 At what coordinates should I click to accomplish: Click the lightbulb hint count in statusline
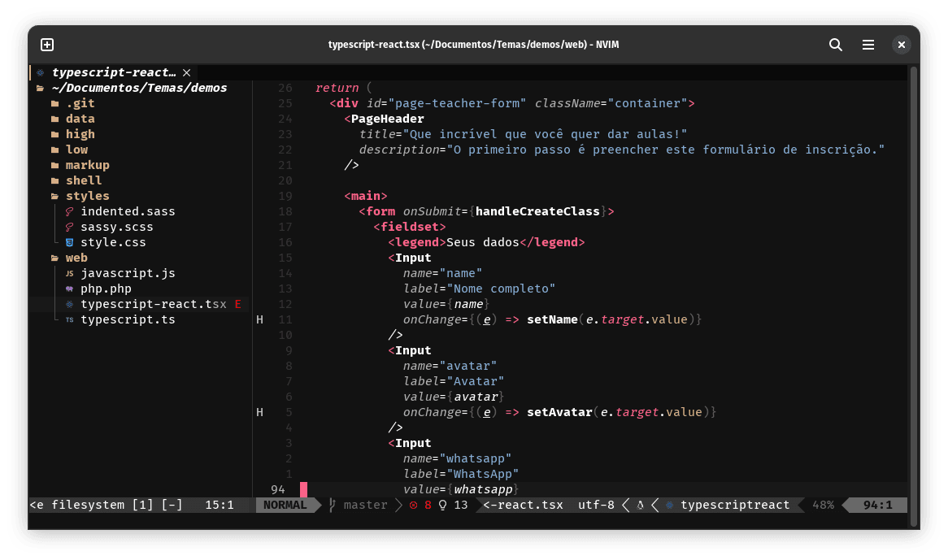coord(443,506)
